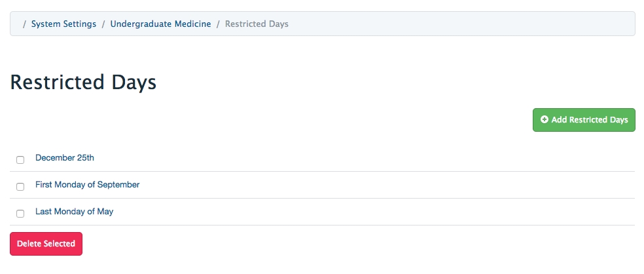Viewport: 644px width, 274px height.
Task: Click the slash before Undergraduate Medicine breadcrumb
Action: pyautogui.click(x=103, y=24)
